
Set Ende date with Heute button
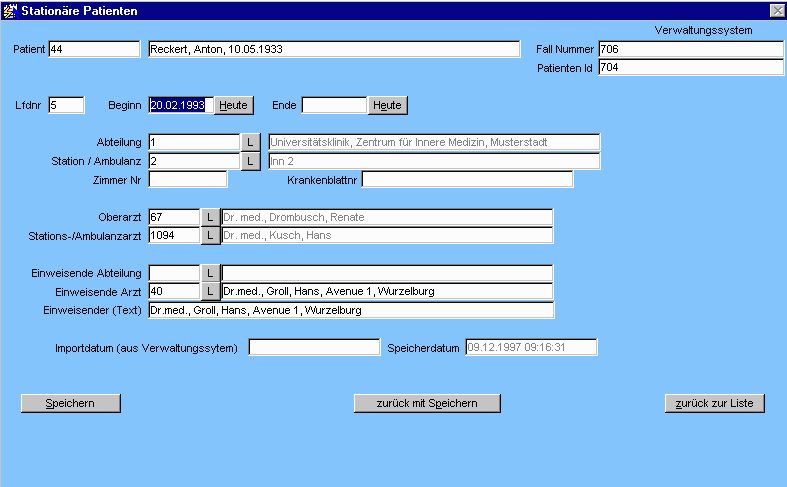pyautogui.click(x=387, y=105)
